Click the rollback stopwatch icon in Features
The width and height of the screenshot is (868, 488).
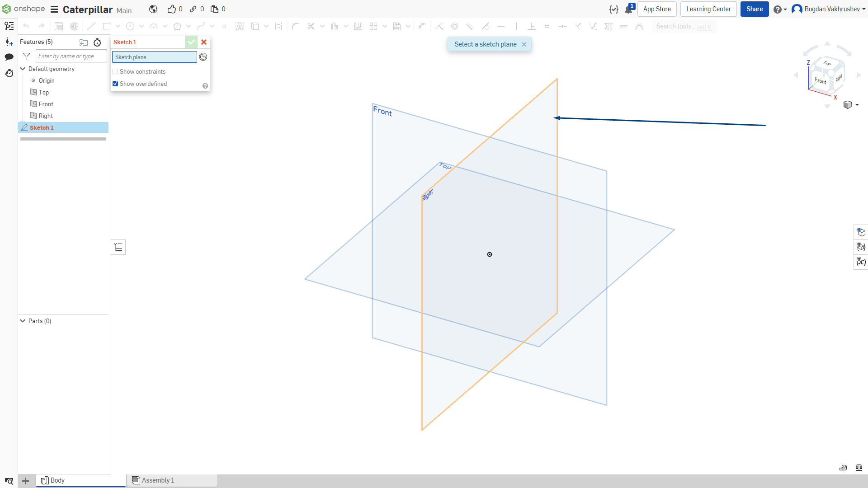97,42
